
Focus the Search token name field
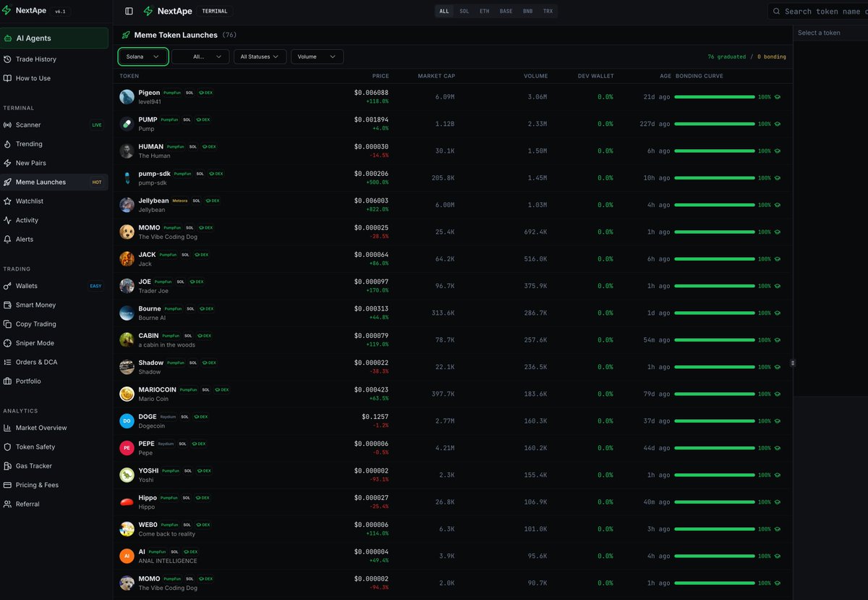coord(818,11)
